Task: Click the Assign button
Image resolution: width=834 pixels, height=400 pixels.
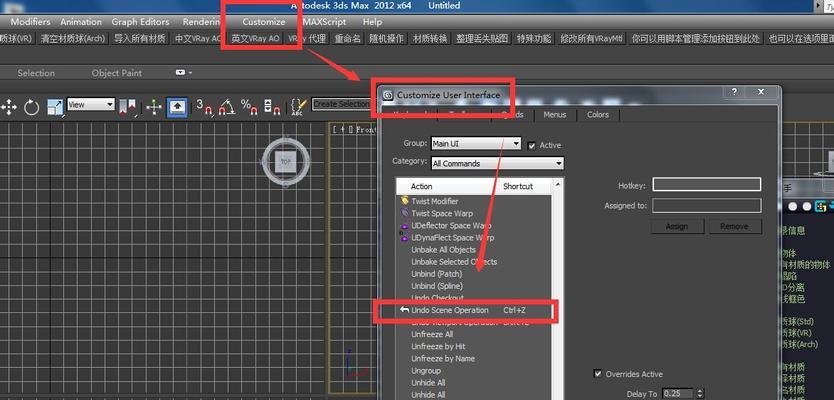Action: [677, 226]
